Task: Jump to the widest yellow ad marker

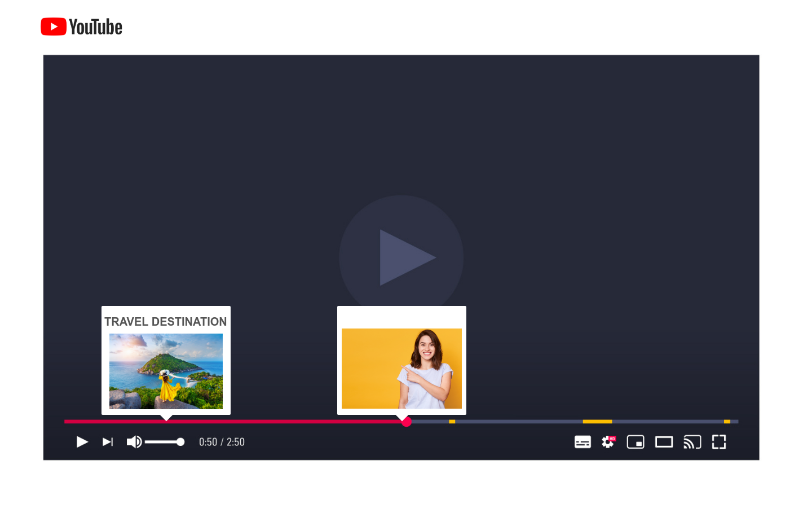Action: click(x=597, y=422)
